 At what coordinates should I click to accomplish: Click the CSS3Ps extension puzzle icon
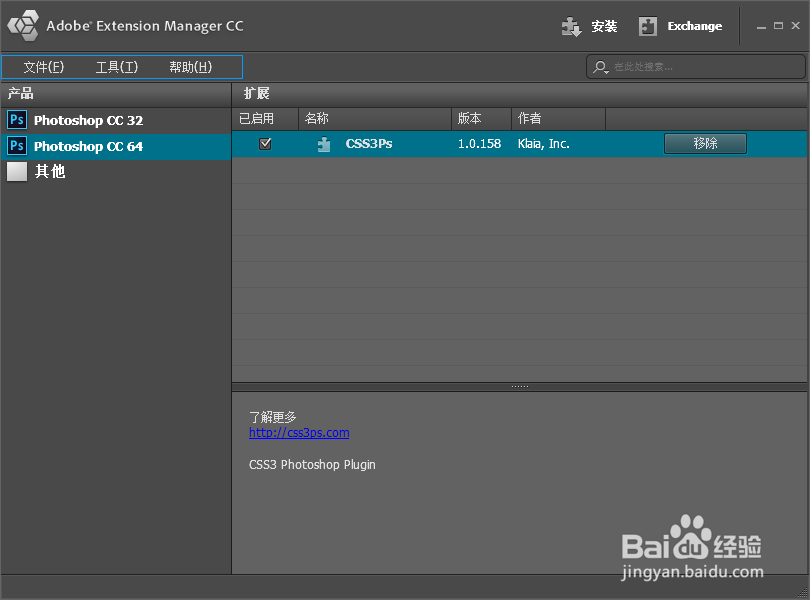(x=324, y=144)
